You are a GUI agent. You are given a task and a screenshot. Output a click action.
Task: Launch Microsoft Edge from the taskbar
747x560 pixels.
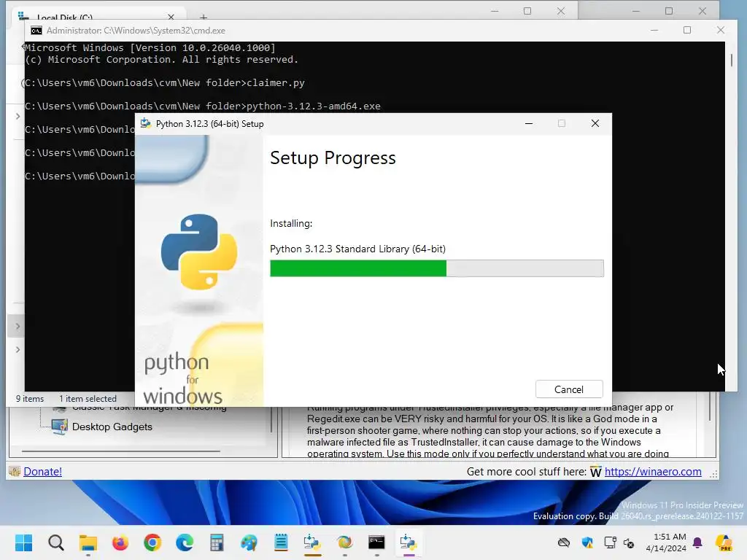[x=185, y=542]
